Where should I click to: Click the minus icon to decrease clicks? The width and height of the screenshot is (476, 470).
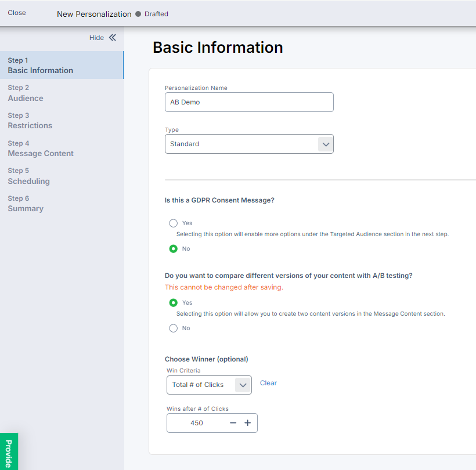233,423
